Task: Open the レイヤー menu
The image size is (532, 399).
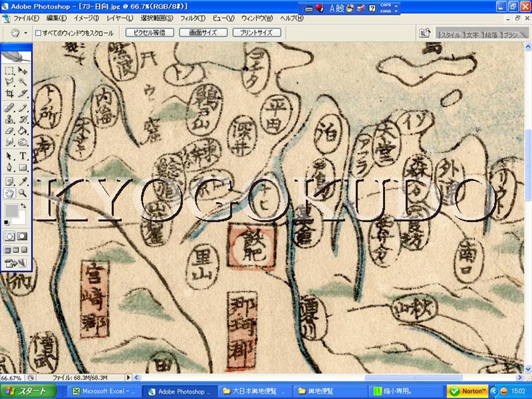Action: [x=120, y=18]
